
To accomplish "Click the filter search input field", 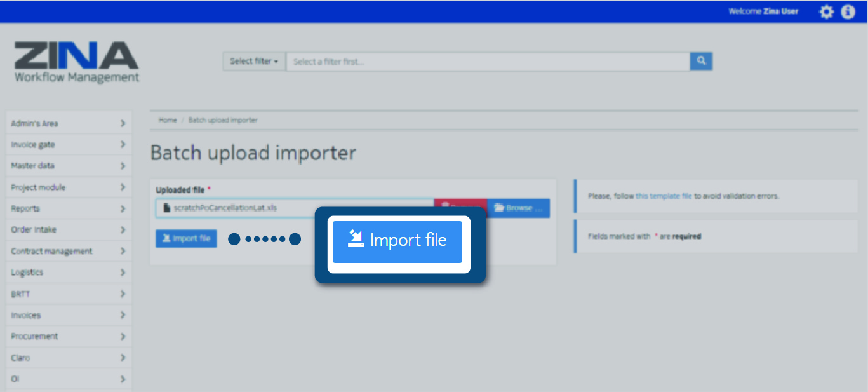I will point(488,62).
